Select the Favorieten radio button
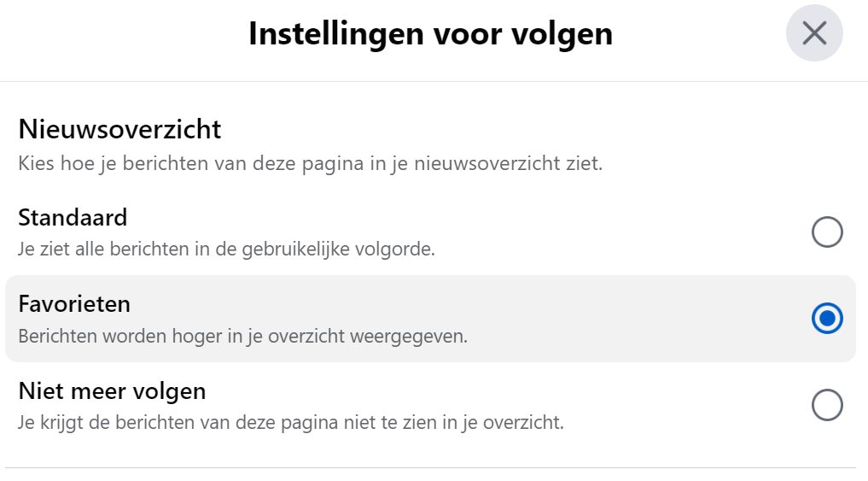 (827, 319)
